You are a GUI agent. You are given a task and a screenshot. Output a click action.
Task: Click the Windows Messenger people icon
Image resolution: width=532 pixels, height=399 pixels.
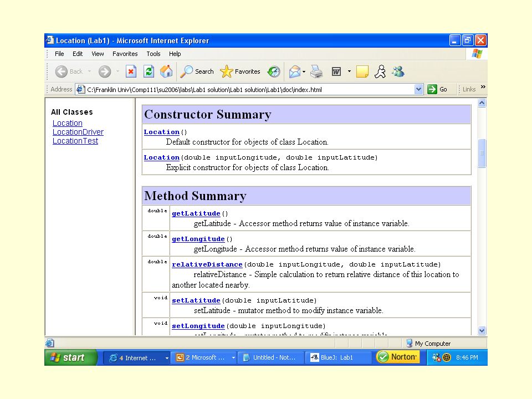398,71
